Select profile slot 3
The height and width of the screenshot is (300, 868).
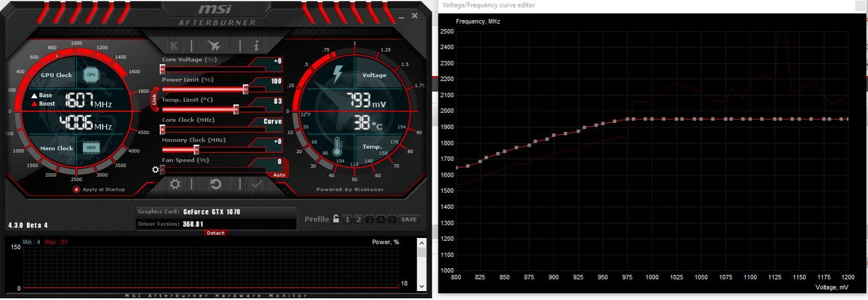370,219
